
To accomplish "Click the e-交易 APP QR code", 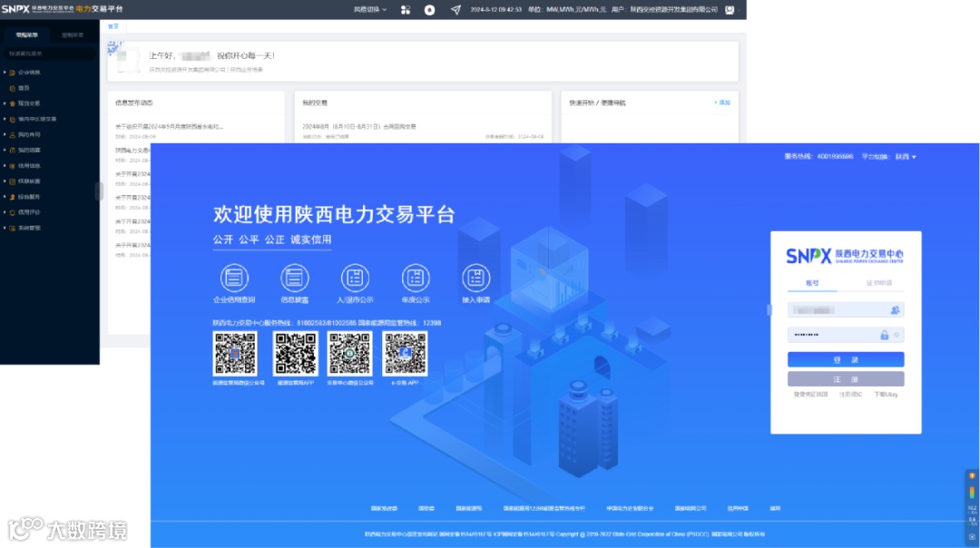I will (x=405, y=354).
